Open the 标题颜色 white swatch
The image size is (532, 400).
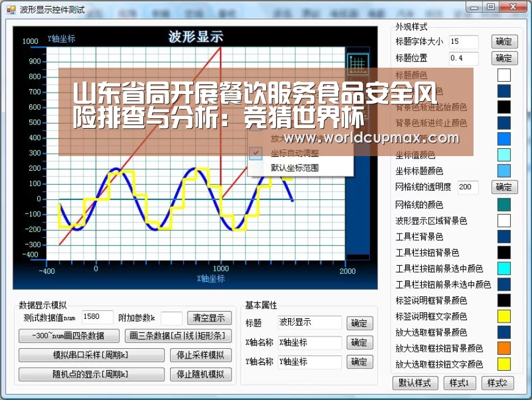504,75
